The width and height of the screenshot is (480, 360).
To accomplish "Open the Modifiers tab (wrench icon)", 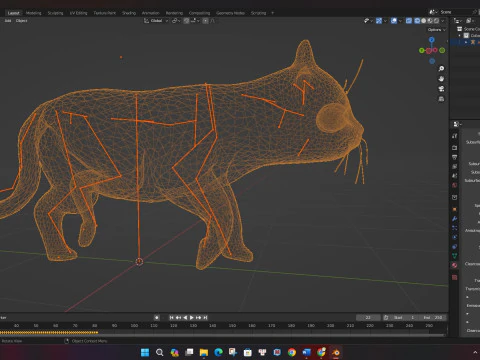I will (x=455, y=219).
